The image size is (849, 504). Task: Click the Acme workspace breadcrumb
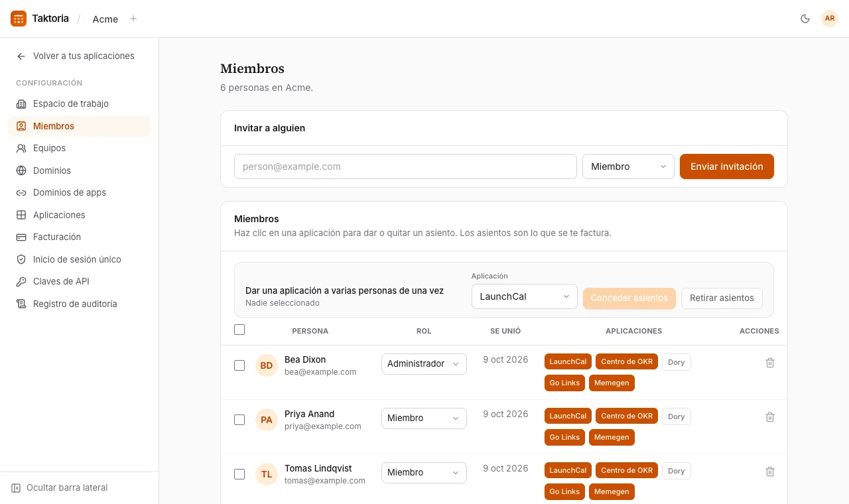(x=105, y=19)
